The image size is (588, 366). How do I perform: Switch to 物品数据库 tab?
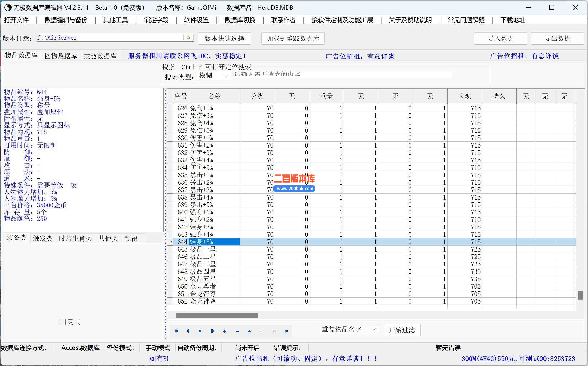coord(21,55)
